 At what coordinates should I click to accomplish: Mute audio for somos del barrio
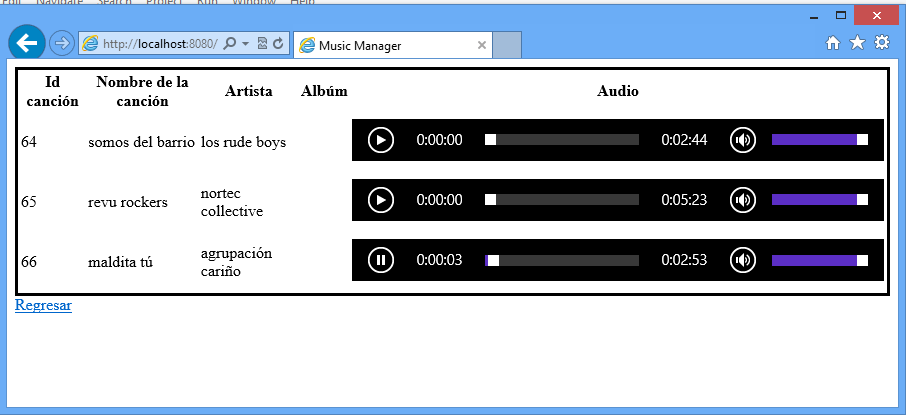coord(742,140)
